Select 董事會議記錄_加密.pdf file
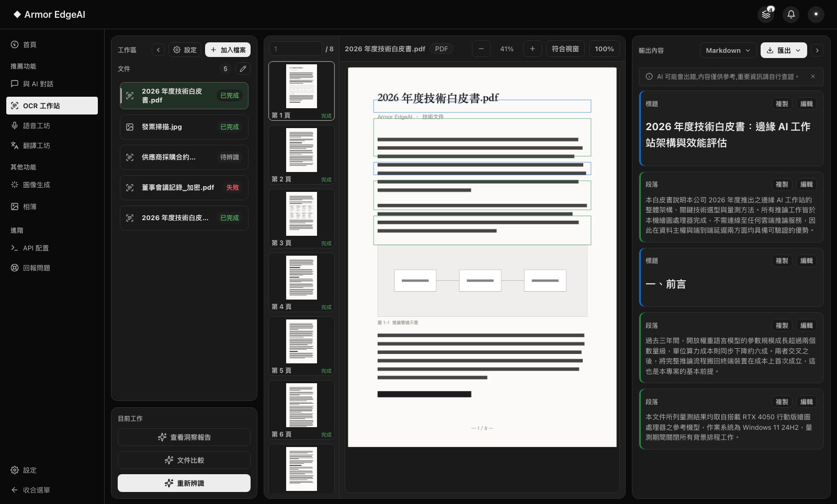 click(184, 188)
